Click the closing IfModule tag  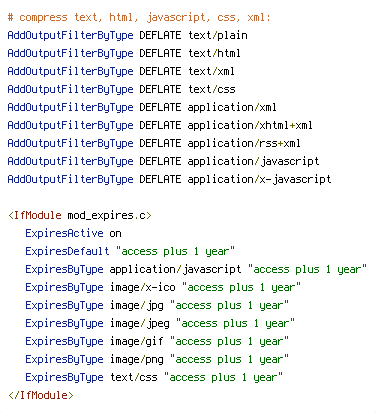(41, 395)
